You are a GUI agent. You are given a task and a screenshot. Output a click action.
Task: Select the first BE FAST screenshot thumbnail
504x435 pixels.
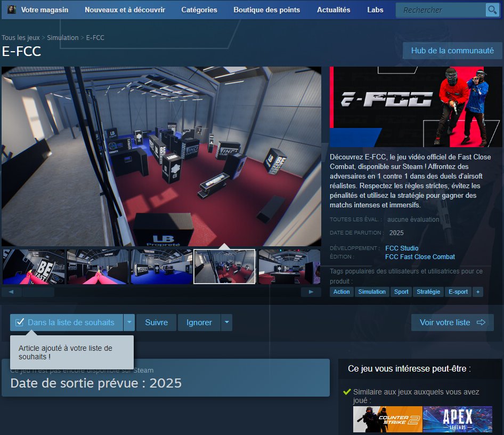[34, 267]
